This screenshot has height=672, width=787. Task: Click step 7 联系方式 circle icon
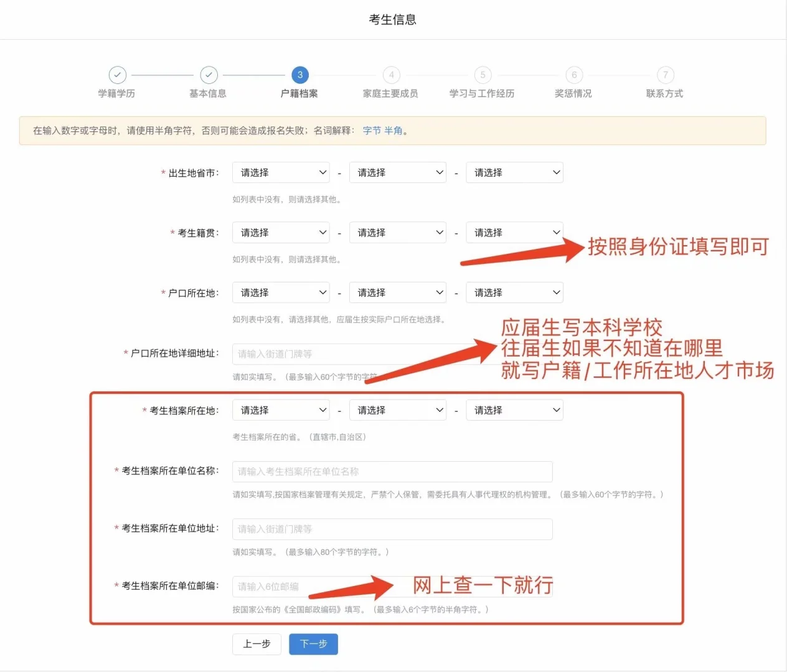pos(665,75)
